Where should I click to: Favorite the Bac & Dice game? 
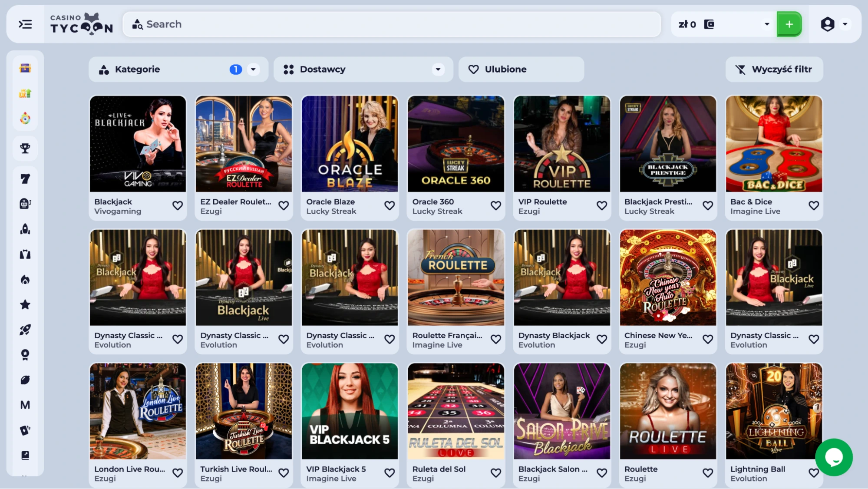tap(814, 205)
